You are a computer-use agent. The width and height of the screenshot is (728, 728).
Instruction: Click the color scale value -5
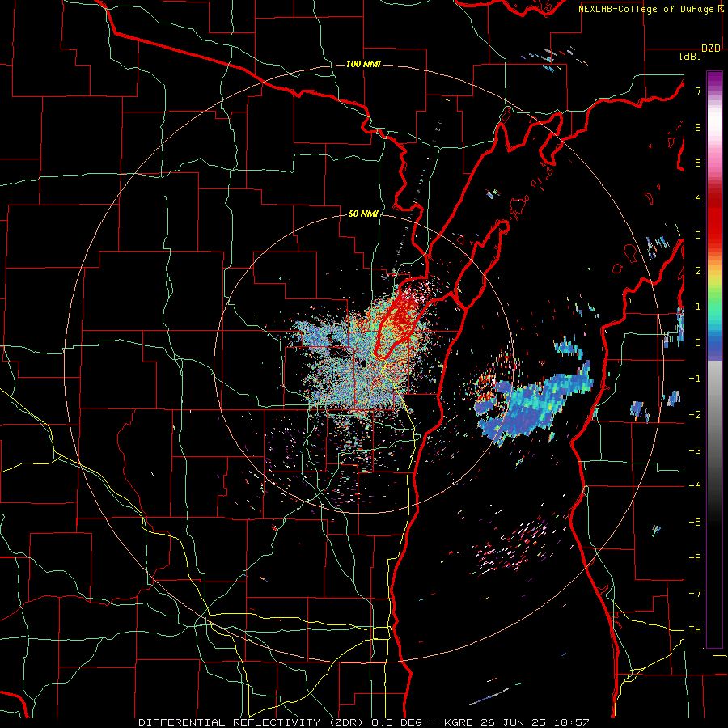[x=695, y=523]
